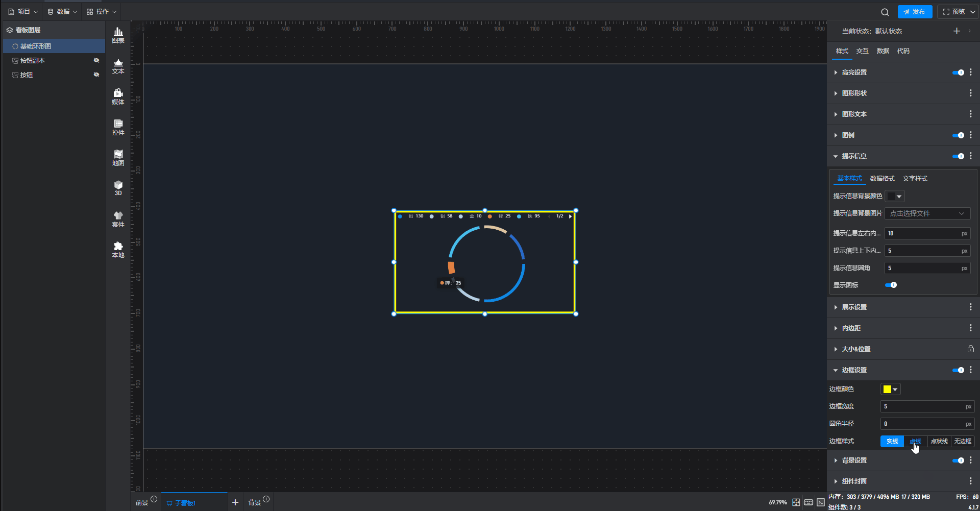Image resolution: width=980 pixels, height=511 pixels.
Task: Turn off the 显示图标 switch
Action: (891, 285)
